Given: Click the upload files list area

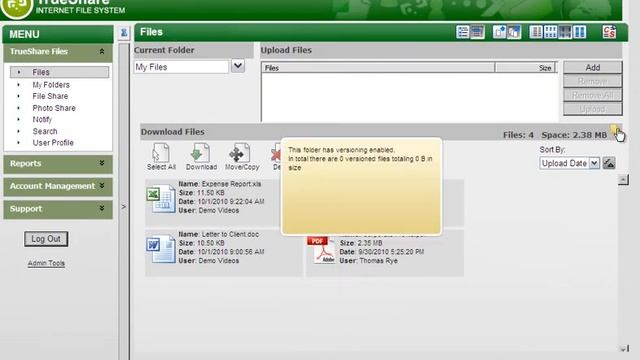Looking at the screenshot, I should 409,97.
